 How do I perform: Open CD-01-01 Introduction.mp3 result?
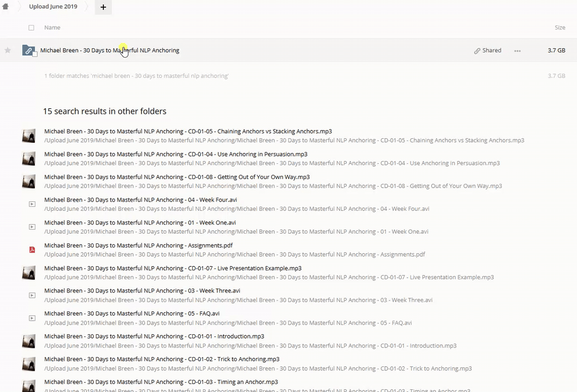[154, 336]
